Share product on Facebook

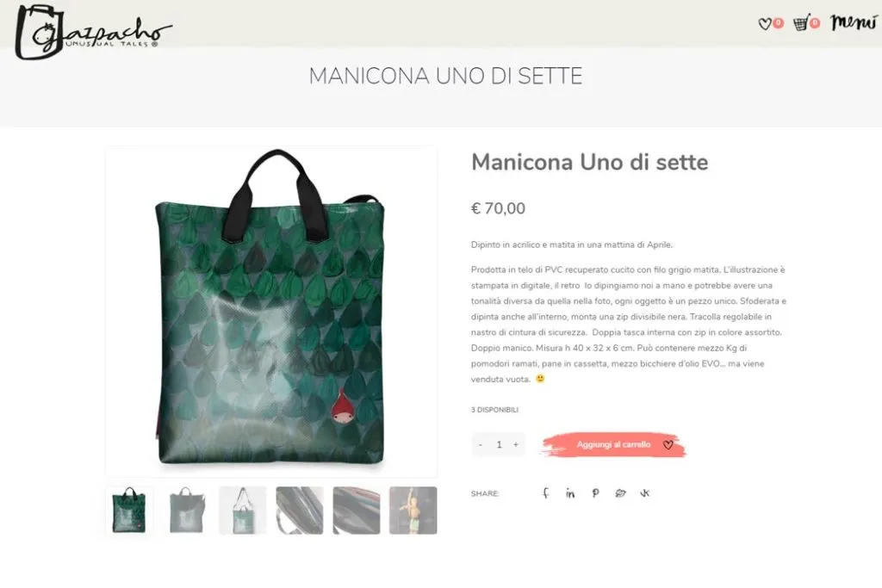coord(545,493)
